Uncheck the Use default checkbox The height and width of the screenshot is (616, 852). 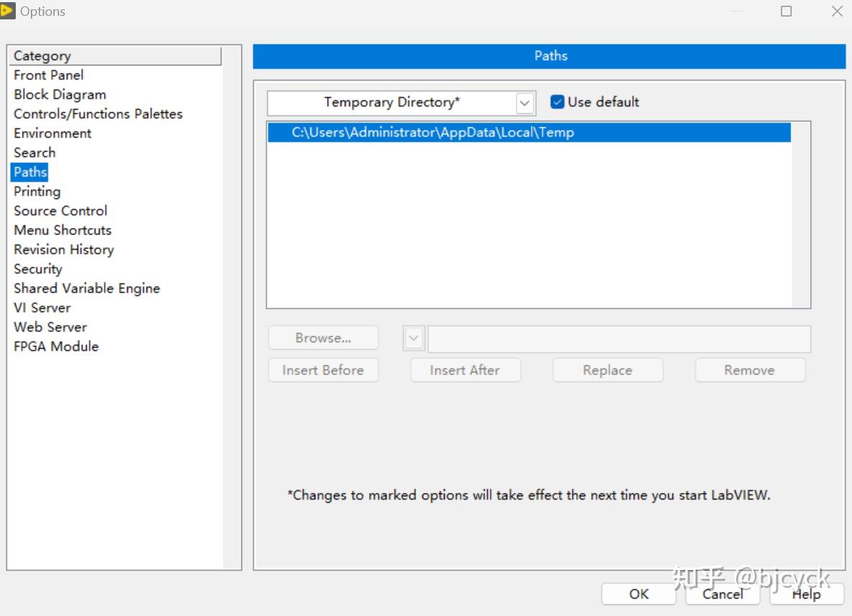[x=557, y=102]
